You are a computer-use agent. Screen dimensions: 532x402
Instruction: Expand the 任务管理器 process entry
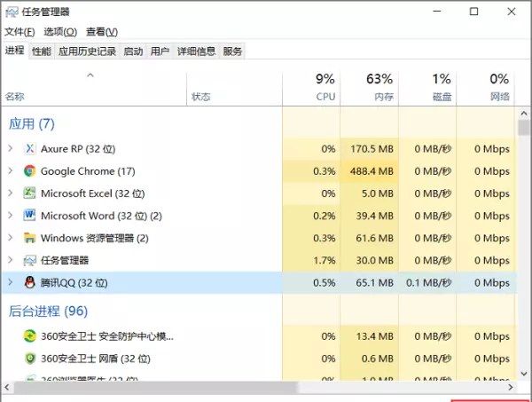[x=10, y=260]
